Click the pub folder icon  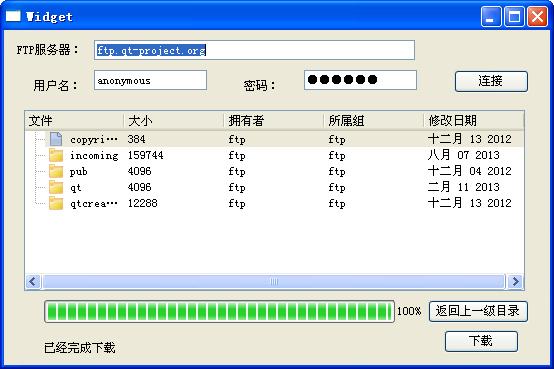pos(56,171)
